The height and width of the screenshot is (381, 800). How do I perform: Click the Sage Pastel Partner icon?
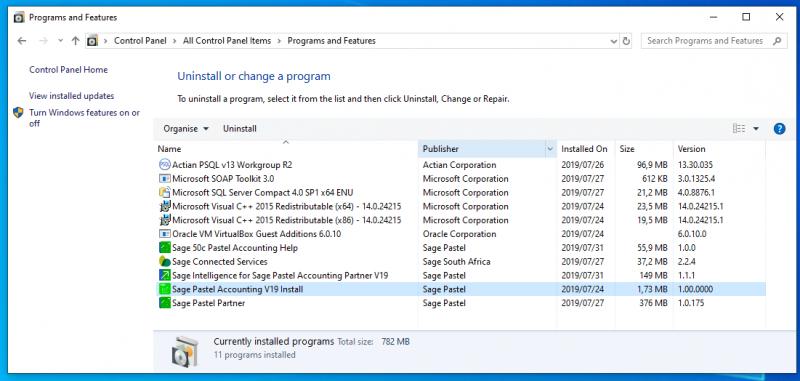(x=164, y=303)
